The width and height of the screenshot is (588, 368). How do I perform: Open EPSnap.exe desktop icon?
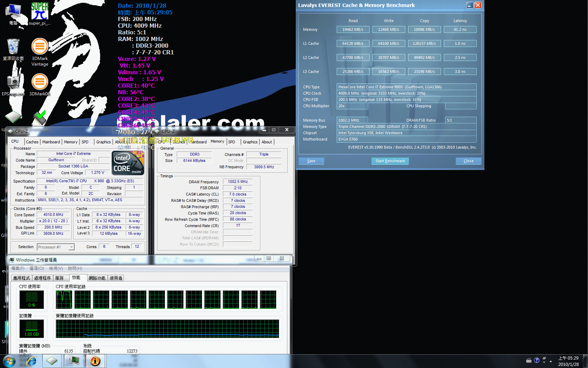[x=13, y=84]
